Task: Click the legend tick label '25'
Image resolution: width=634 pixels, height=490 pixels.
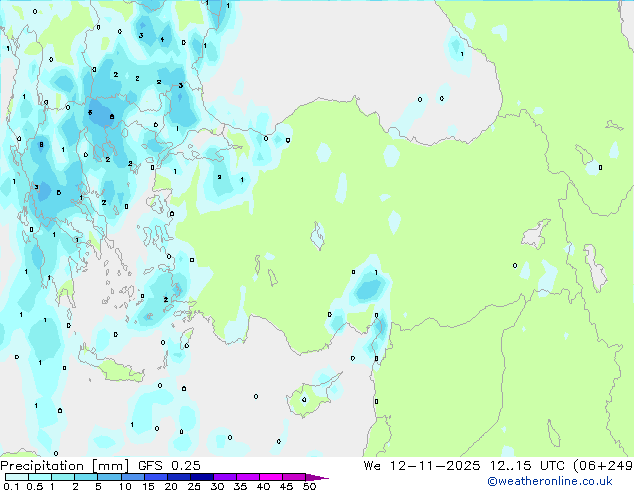Action: point(194,486)
